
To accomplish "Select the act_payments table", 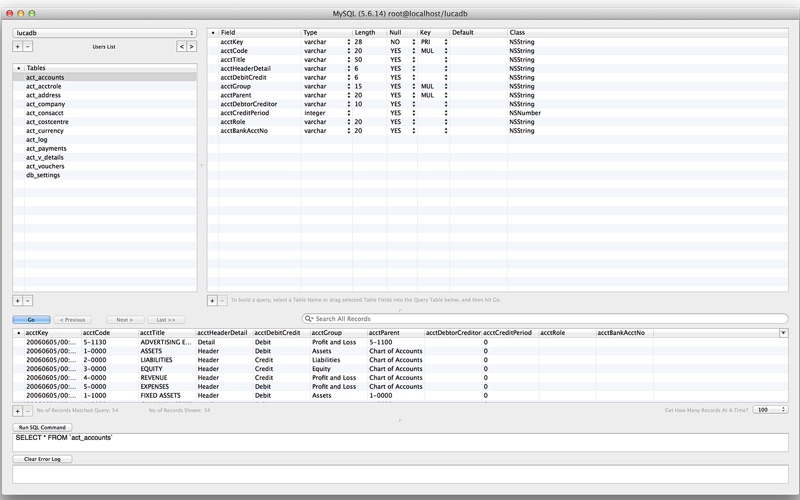I will coord(105,148).
